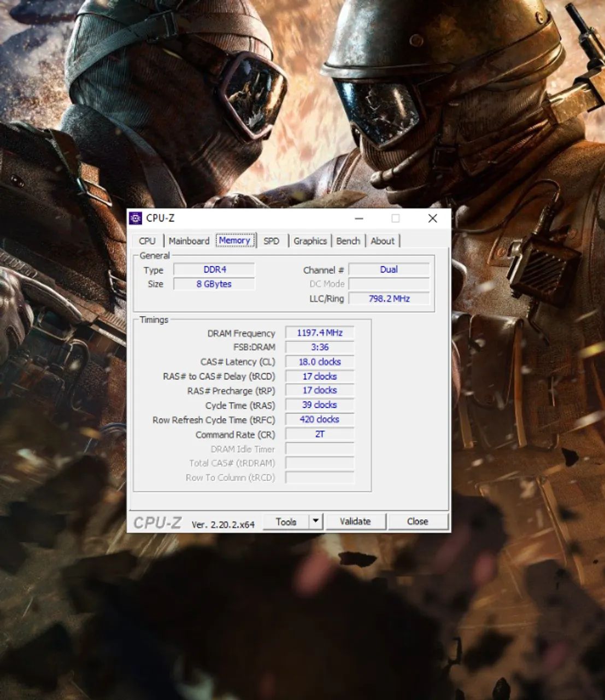Viewport: 605px width, 700px height.
Task: Click the CAS# Latency 18.0 clocks value
Action: [320, 362]
